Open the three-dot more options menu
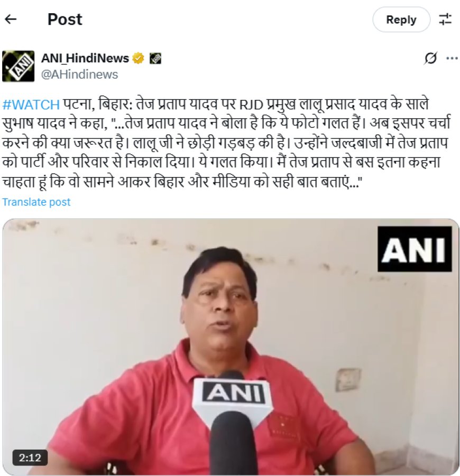Viewport: 460px width, 476px height. click(452, 58)
